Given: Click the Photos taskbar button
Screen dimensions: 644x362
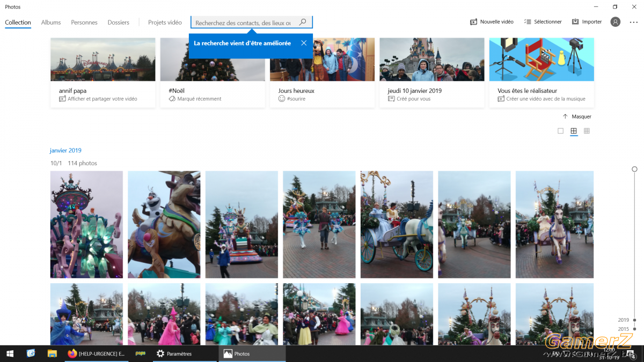Looking at the screenshot, I should click(x=252, y=353).
